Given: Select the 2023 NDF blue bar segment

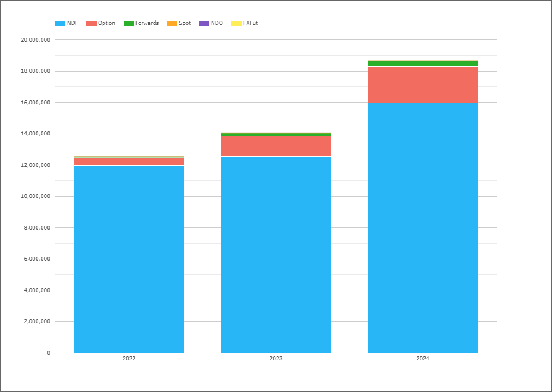Looking at the screenshot, I should (276, 255).
